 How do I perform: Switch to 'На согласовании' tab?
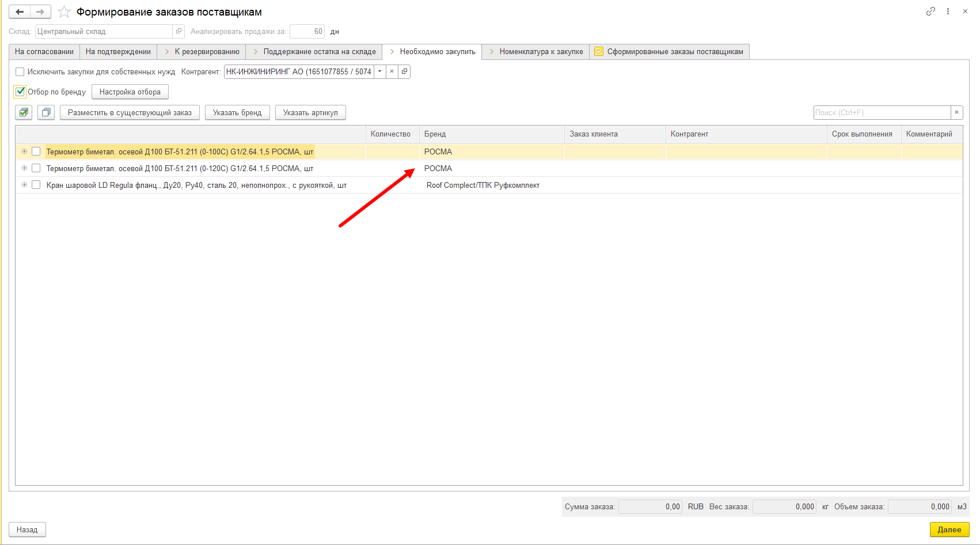[44, 51]
